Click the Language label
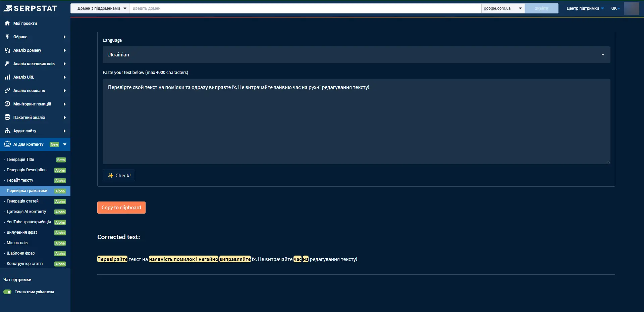644x312 pixels. click(112, 40)
